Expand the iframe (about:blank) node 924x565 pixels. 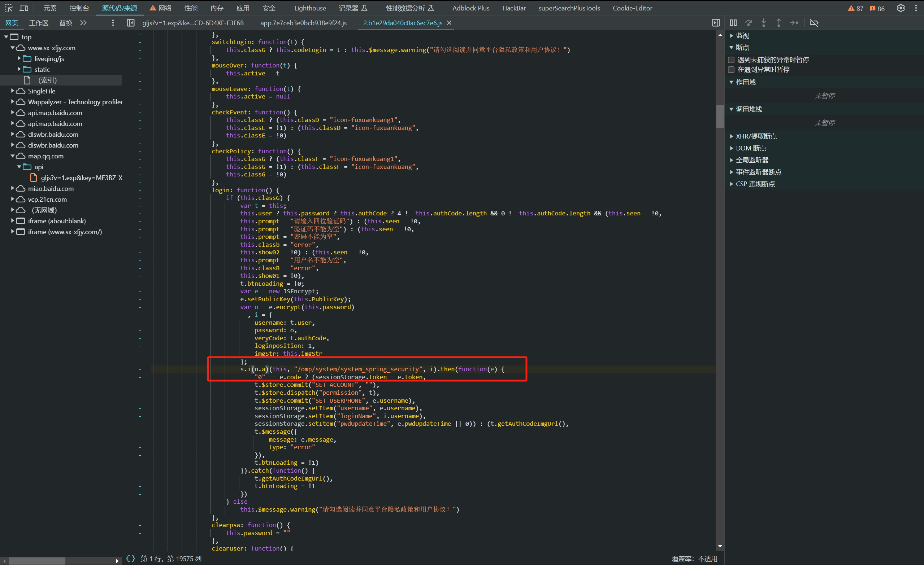click(13, 221)
